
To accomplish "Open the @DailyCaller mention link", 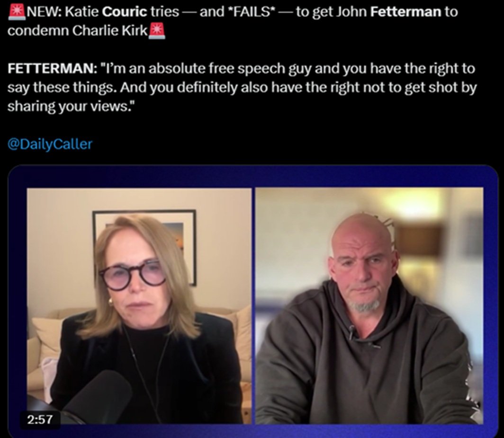I will point(50,144).
